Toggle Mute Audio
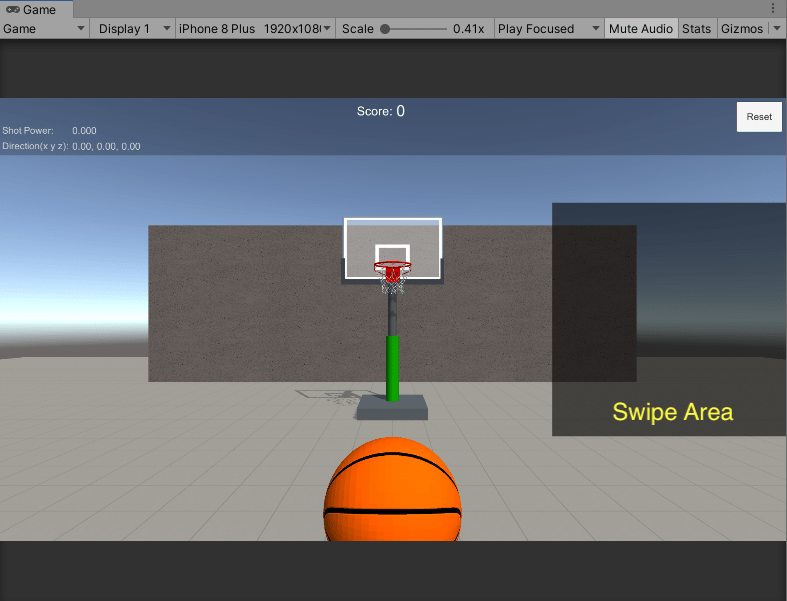The image size is (787, 601). (640, 29)
